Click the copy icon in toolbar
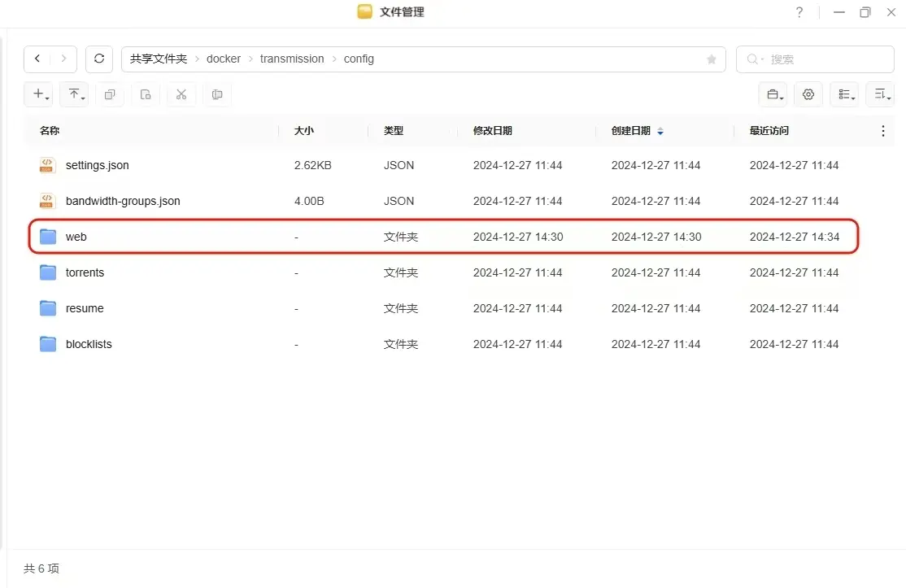The image size is (906, 588). tap(110, 95)
